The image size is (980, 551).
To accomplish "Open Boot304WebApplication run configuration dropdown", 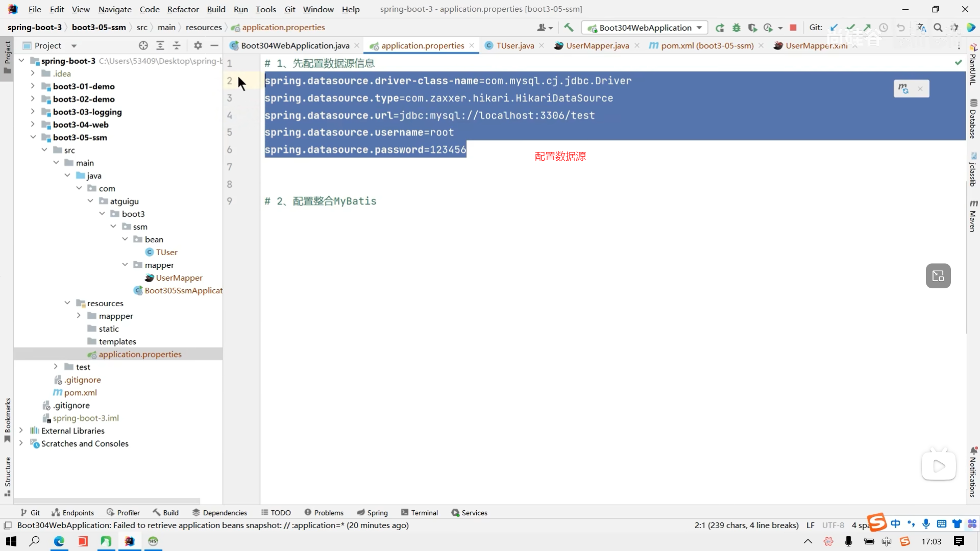I will pyautogui.click(x=699, y=28).
